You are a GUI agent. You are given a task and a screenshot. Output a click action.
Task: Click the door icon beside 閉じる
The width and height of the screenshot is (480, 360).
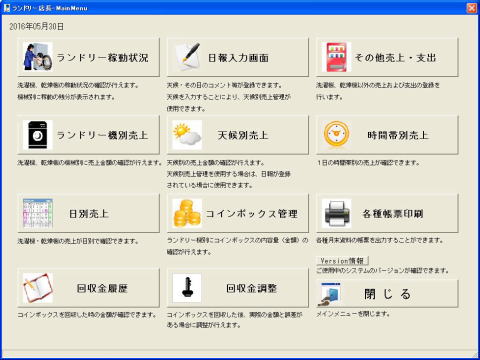[x=329, y=294]
